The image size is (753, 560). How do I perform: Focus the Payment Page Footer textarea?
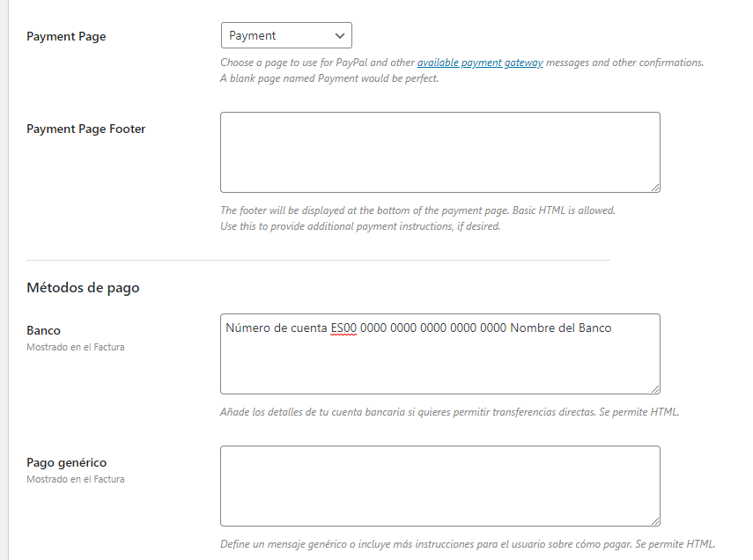click(x=439, y=152)
